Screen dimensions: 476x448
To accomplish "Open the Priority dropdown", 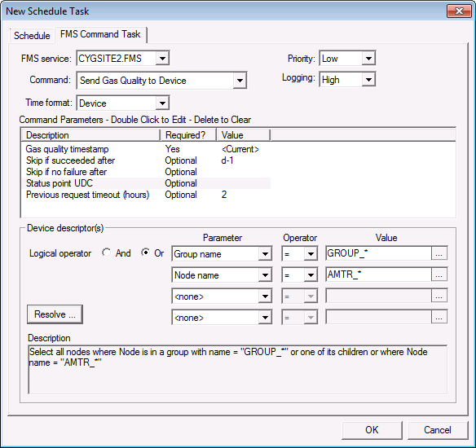I will tap(368, 58).
